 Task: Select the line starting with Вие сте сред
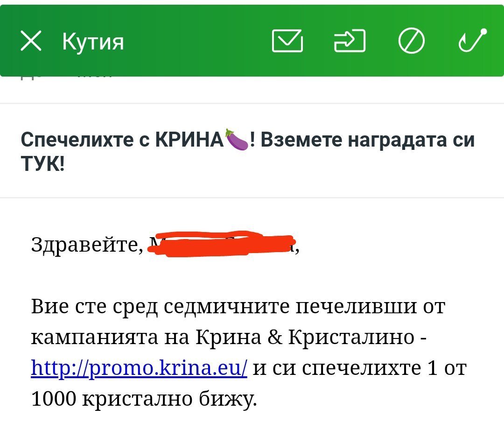(238, 307)
